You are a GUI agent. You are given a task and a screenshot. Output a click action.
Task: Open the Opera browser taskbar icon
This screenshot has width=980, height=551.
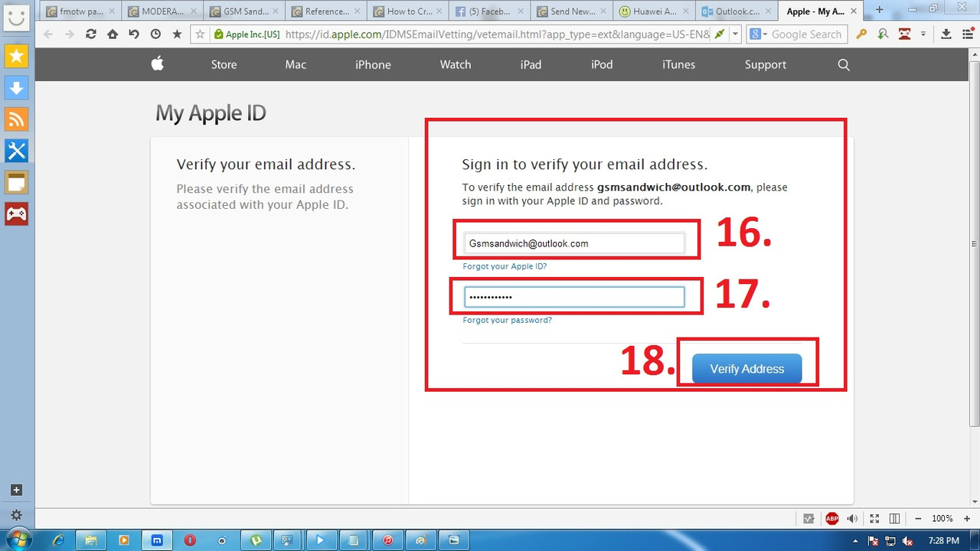[x=190, y=540]
